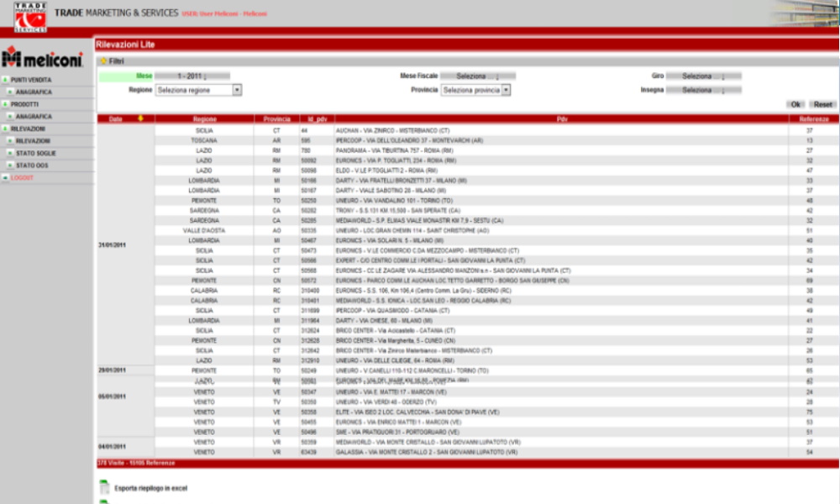Open the Insegna Seleziona dropdown
Image resolution: width=840 pixels, height=504 pixels.
click(x=703, y=90)
